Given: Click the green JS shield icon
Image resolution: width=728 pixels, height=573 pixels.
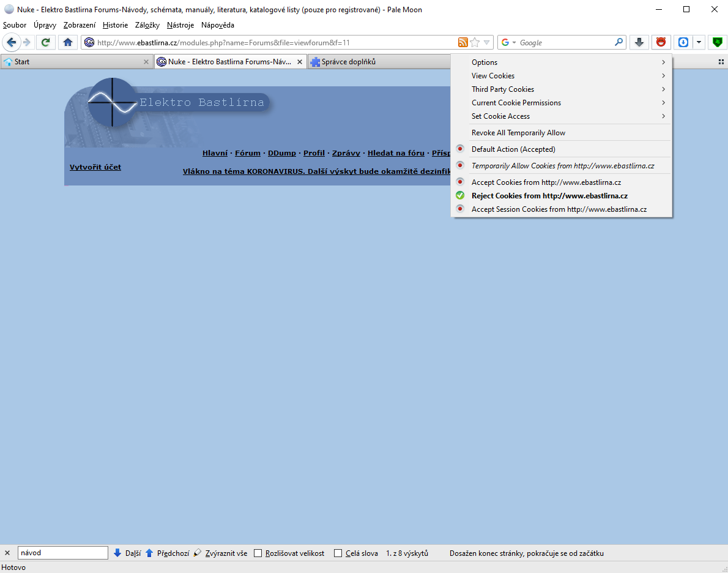Looking at the screenshot, I should point(718,42).
